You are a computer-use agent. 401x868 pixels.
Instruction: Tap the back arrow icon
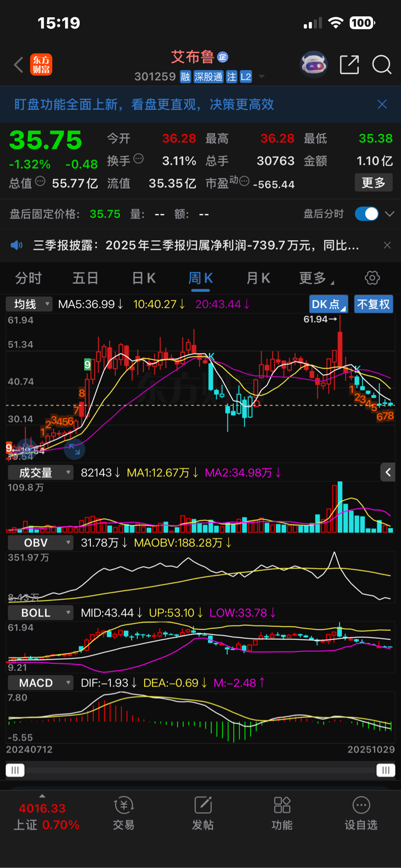coord(19,65)
